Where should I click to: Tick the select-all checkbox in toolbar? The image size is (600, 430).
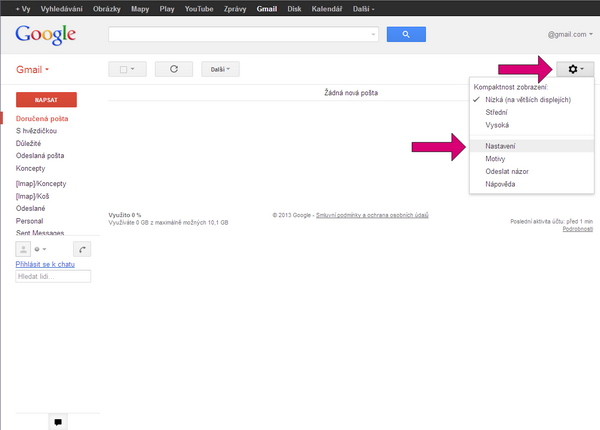tap(124, 69)
